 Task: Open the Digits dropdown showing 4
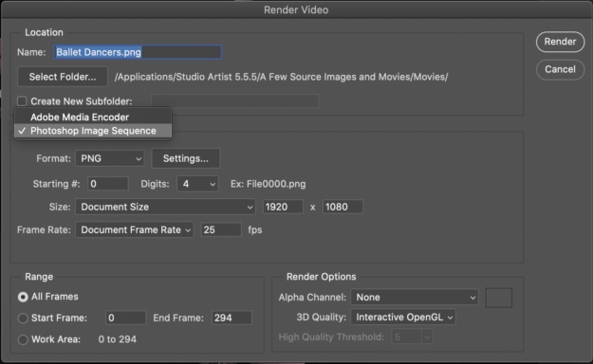(197, 184)
